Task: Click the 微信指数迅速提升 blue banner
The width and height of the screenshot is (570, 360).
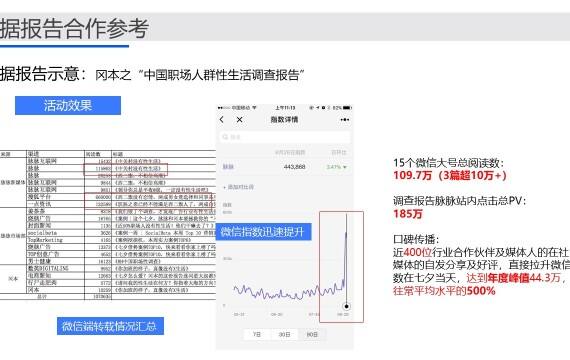Action: pos(263,232)
